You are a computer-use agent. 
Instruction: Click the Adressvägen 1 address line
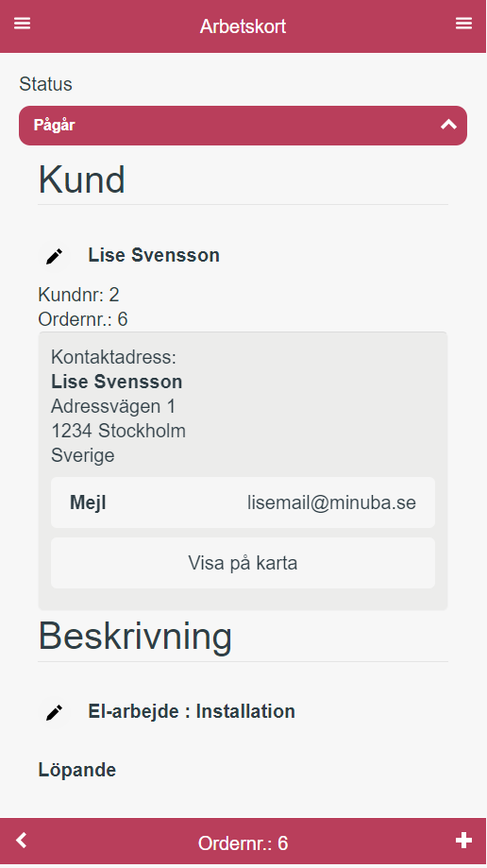113,406
